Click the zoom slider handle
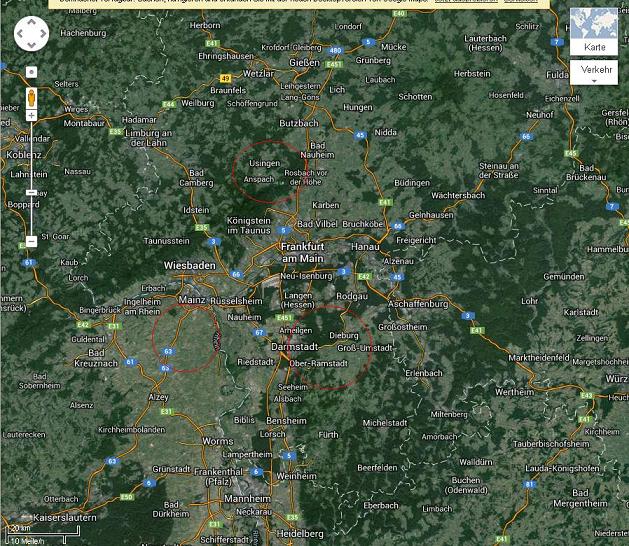The height and width of the screenshot is (546, 629). click(x=31, y=193)
